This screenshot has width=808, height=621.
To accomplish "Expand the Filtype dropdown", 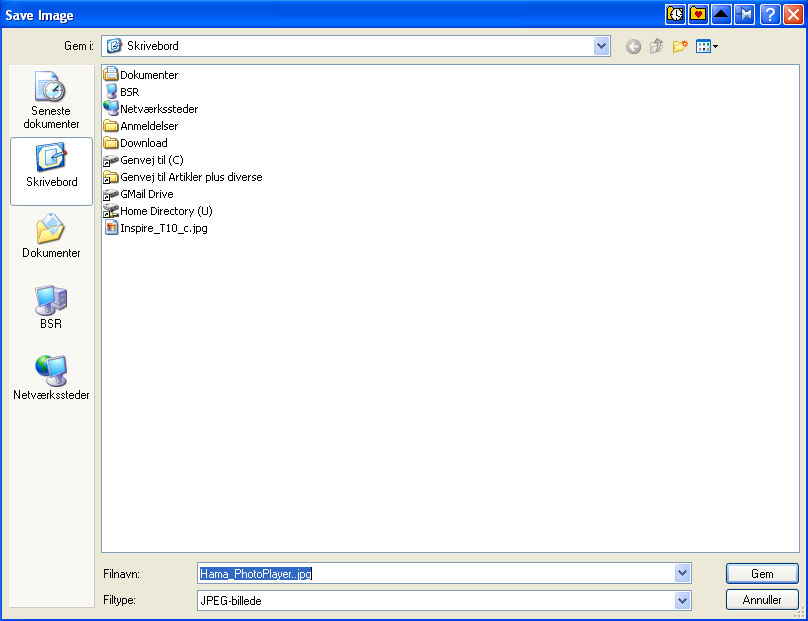I will point(682,600).
